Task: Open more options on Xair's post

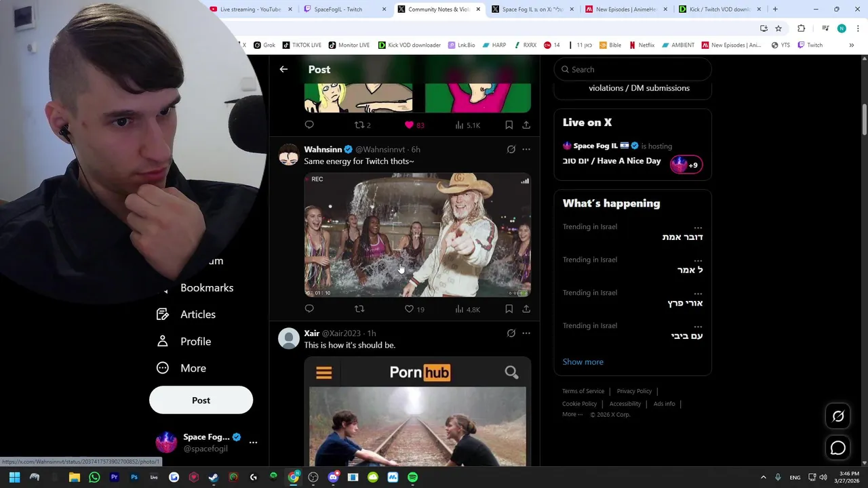Action: tap(526, 333)
